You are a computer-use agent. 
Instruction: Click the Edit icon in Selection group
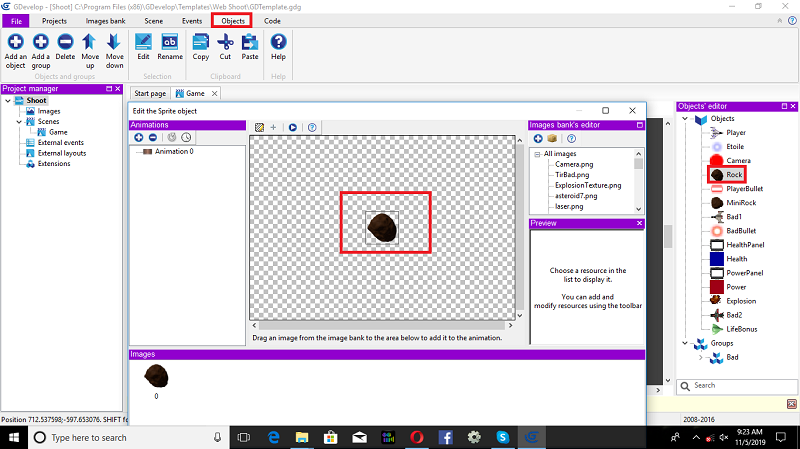(x=143, y=41)
